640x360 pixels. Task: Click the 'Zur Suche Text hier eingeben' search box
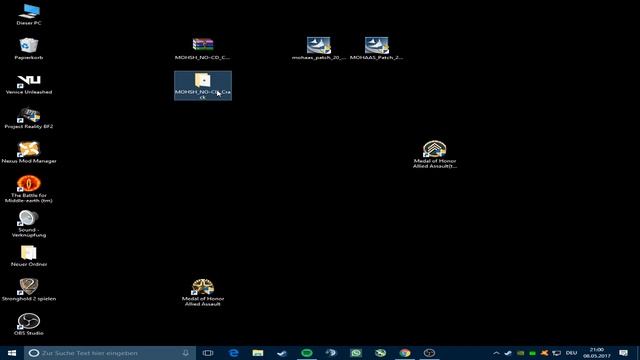[x=110, y=353]
